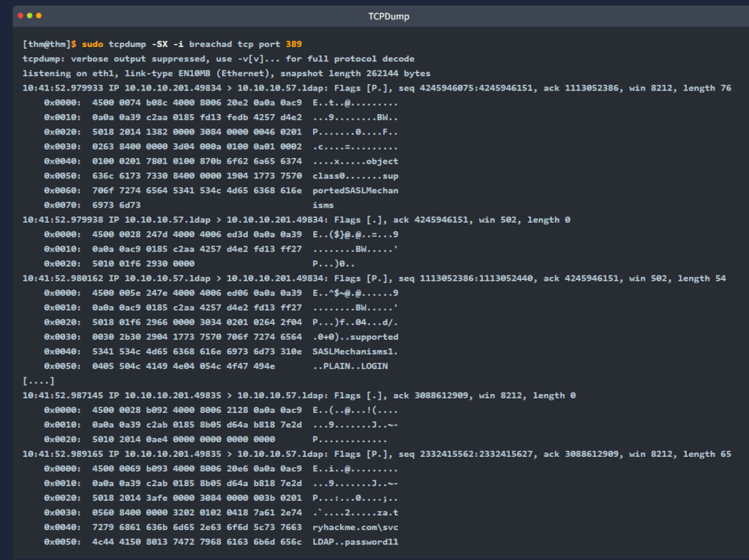Click ASCII text '.0+0)..supported'
This screenshot has width=749, height=560.
355,337
